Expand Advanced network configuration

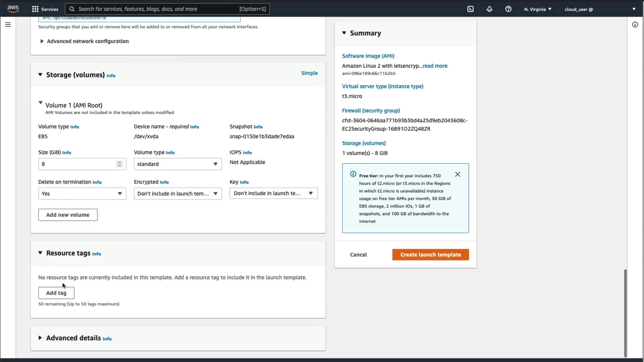[x=42, y=41]
